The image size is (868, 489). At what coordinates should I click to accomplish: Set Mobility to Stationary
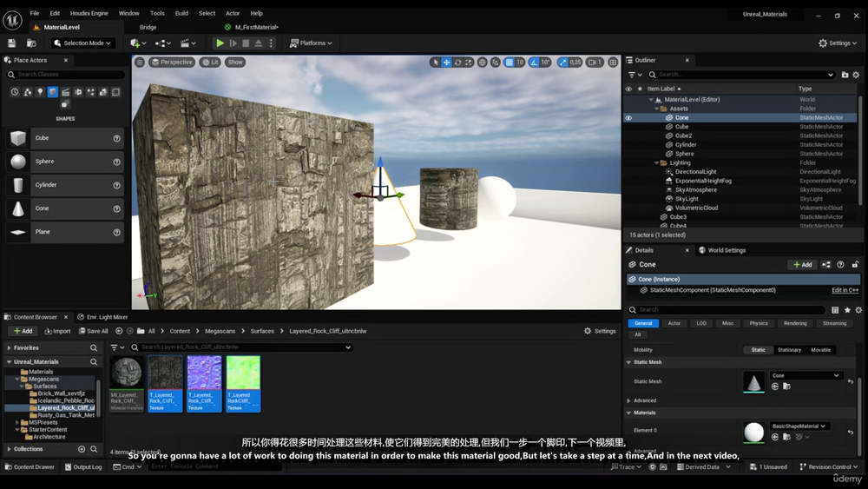[x=789, y=350]
